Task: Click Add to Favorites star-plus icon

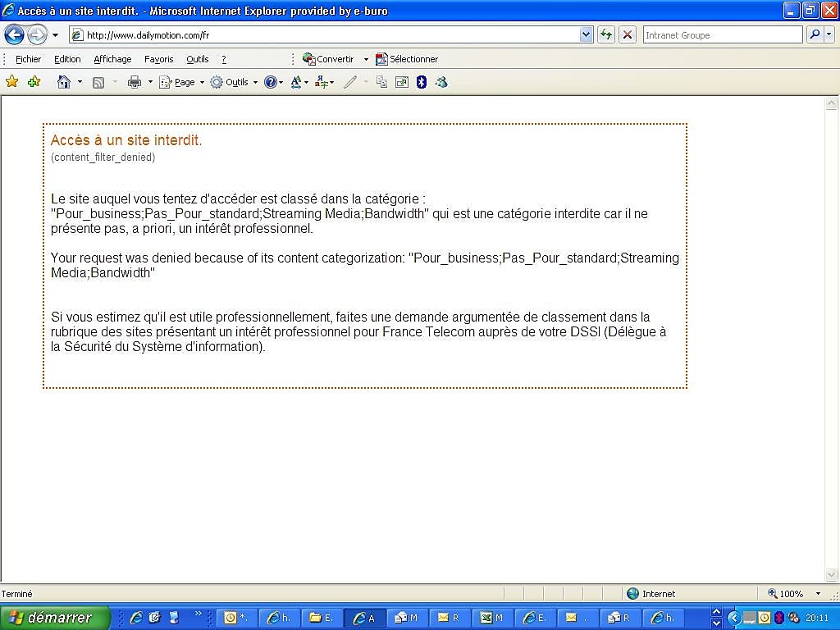Action: [34, 81]
